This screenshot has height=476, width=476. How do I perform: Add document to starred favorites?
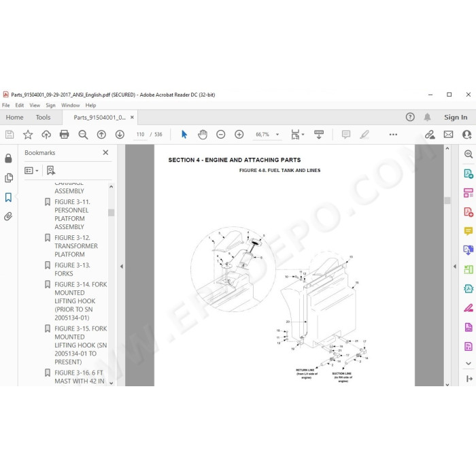[28, 135]
